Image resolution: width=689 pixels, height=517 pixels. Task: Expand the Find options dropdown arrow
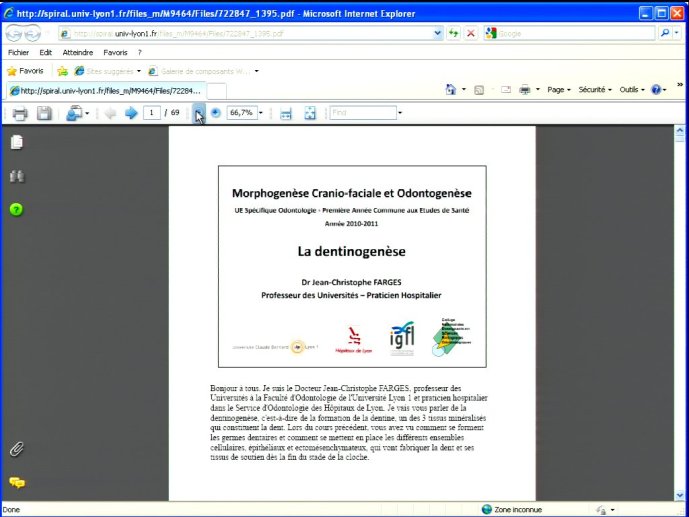400,113
